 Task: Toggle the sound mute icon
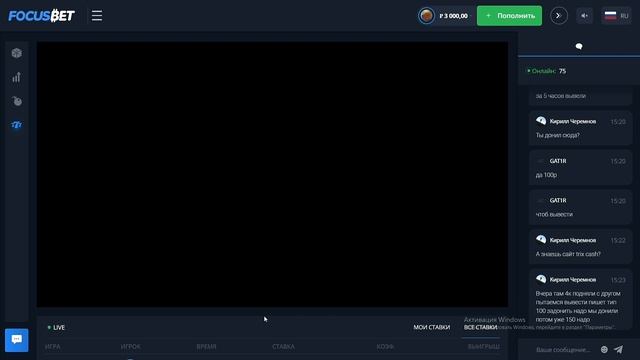[584, 16]
